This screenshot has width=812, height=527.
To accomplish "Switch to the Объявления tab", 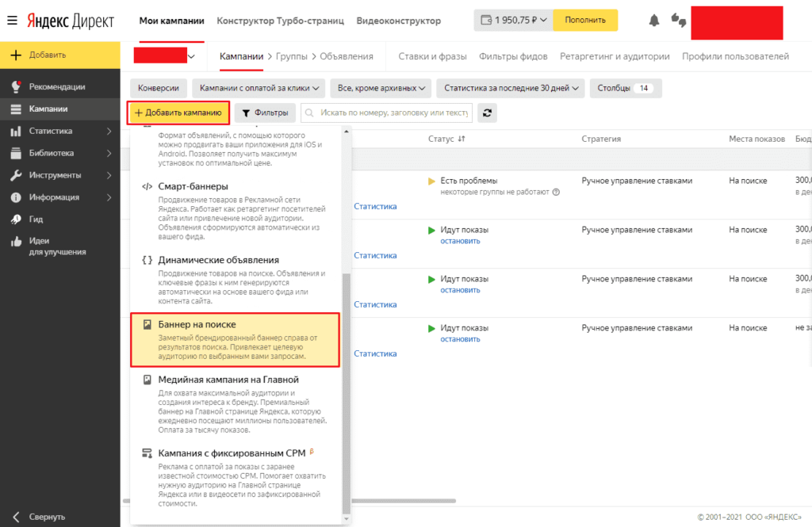I will coord(347,56).
